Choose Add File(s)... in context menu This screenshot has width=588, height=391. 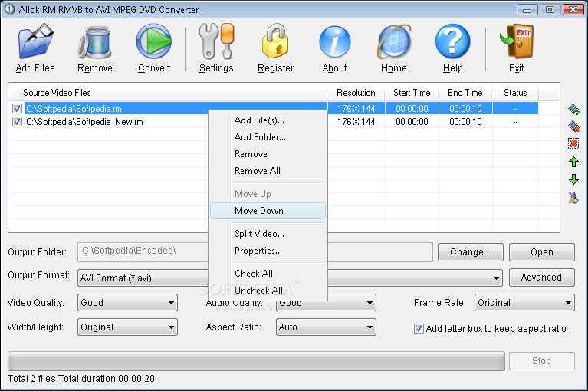(268, 120)
